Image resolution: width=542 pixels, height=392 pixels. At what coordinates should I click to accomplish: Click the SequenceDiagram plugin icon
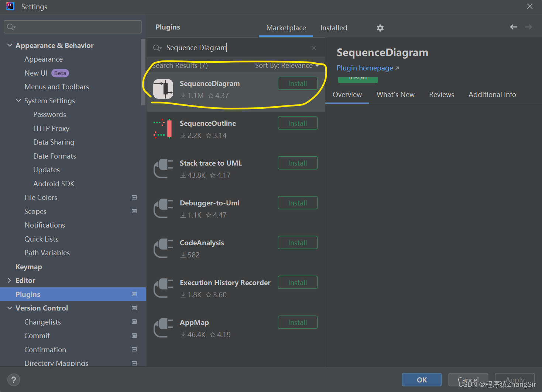pos(163,89)
